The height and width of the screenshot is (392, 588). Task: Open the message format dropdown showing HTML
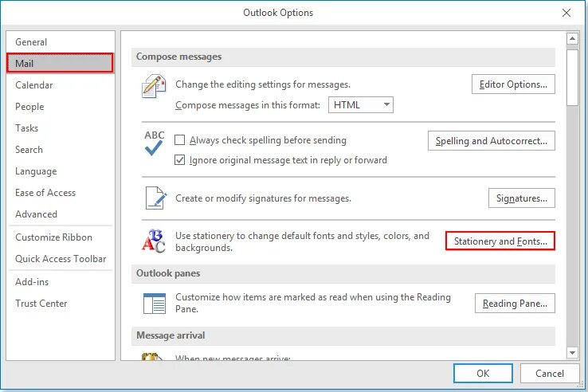tap(361, 105)
